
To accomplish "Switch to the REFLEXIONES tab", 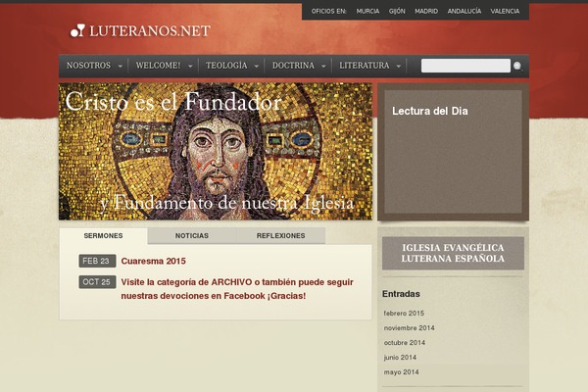I will 280,235.
